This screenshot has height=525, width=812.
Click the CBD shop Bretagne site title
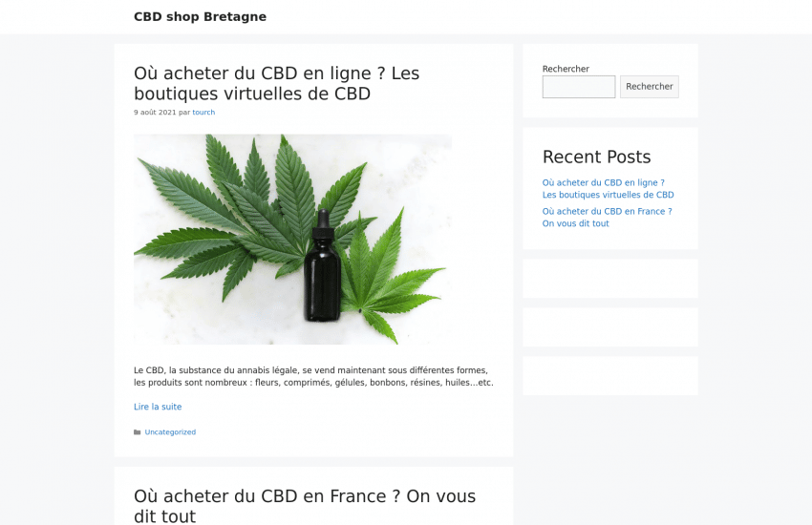pyautogui.click(x=200, y=16)
